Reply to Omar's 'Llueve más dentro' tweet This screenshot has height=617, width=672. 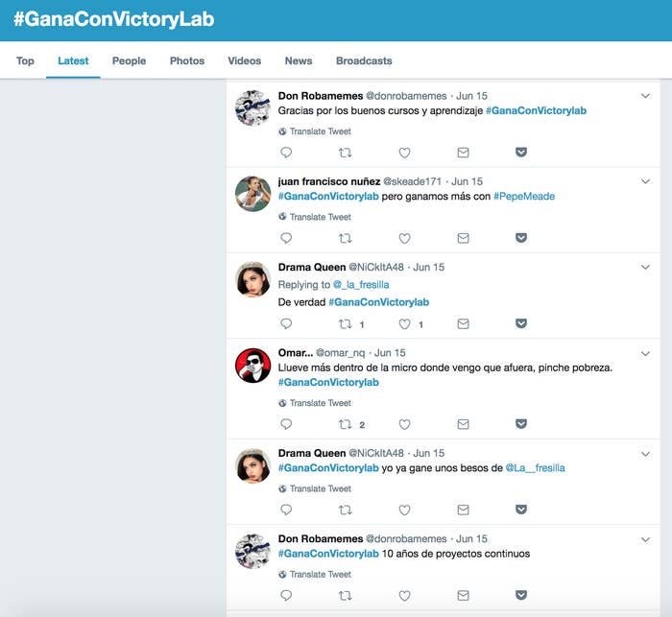pos(286,424)
